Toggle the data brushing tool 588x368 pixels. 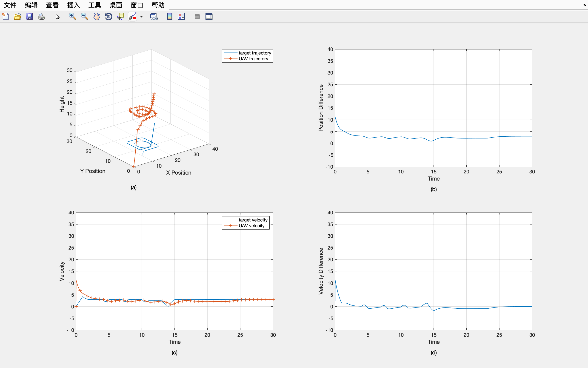pyautogui.click(x=133, y=17)
